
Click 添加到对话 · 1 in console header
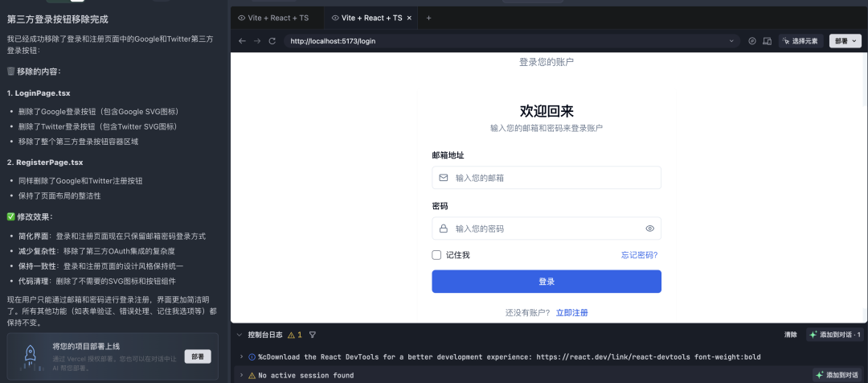click(835, 335)
